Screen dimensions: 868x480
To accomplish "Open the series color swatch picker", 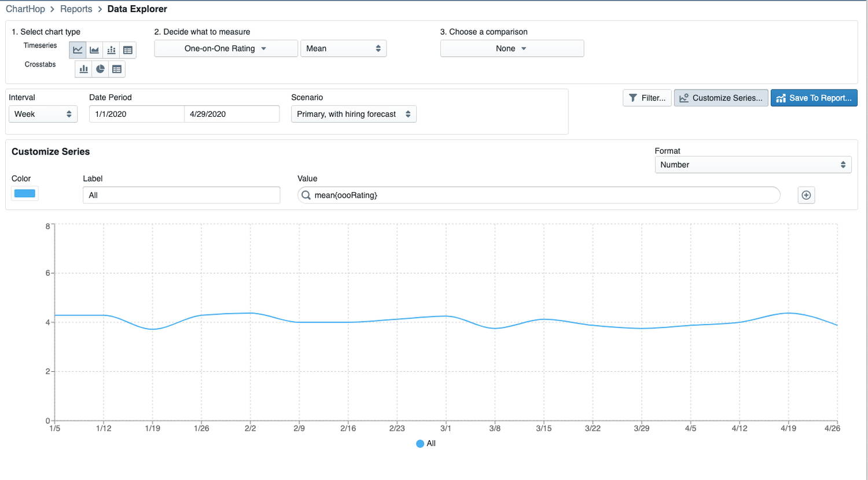I will [25, 193].
